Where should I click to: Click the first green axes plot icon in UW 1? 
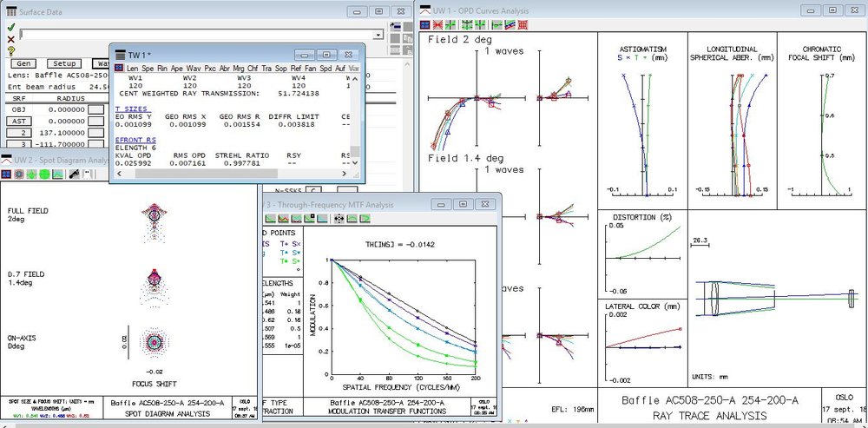[x=450, y=25]
